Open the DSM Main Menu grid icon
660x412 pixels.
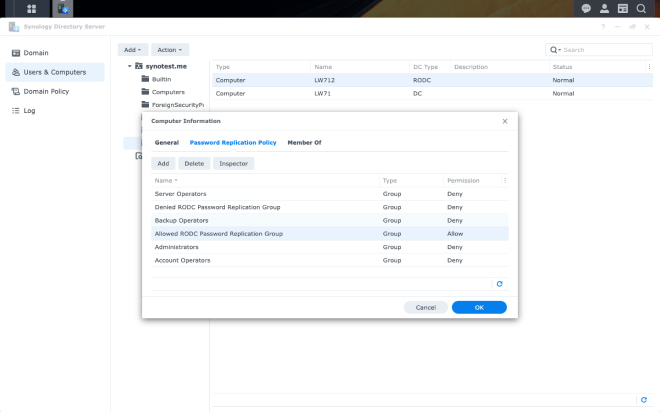[x=31, y=8]
